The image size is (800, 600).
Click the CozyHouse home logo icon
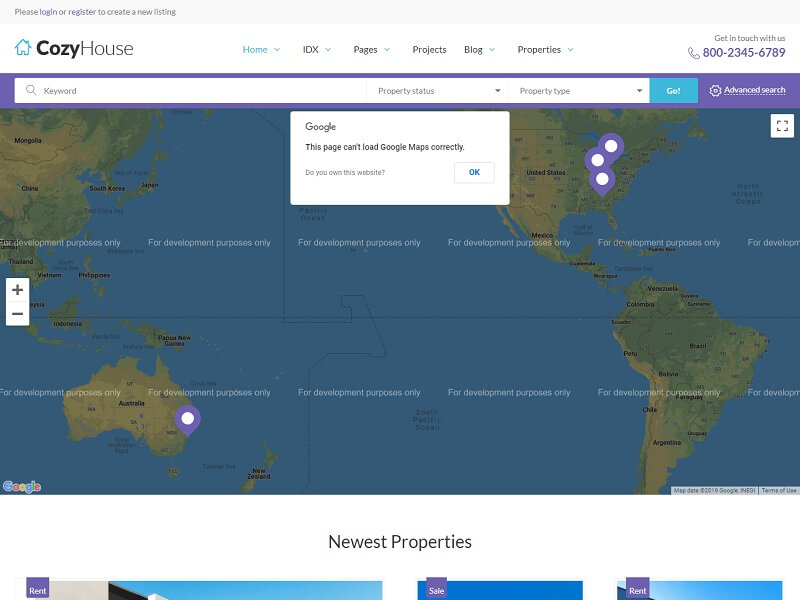pyautogui.click(x=23, y=47)
